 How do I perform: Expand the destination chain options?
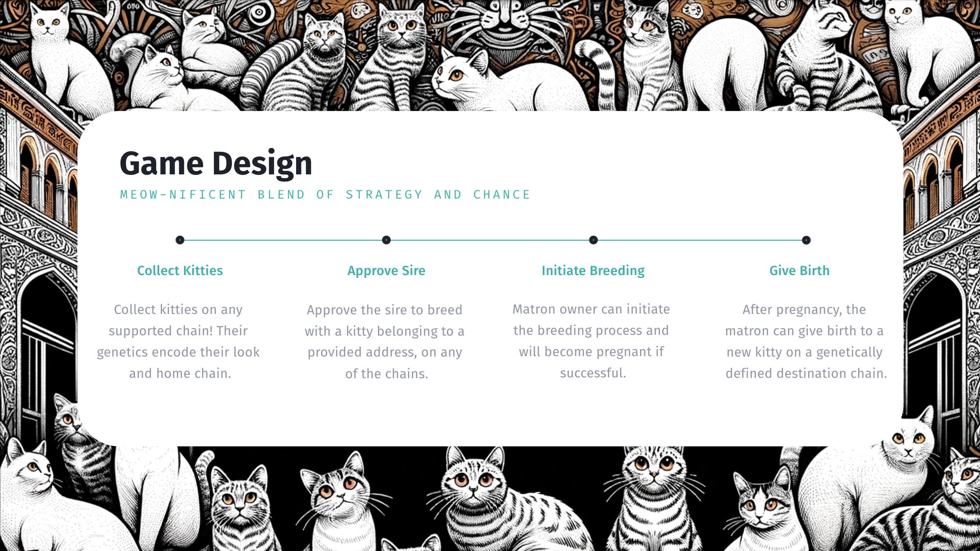tap(835, 373)
